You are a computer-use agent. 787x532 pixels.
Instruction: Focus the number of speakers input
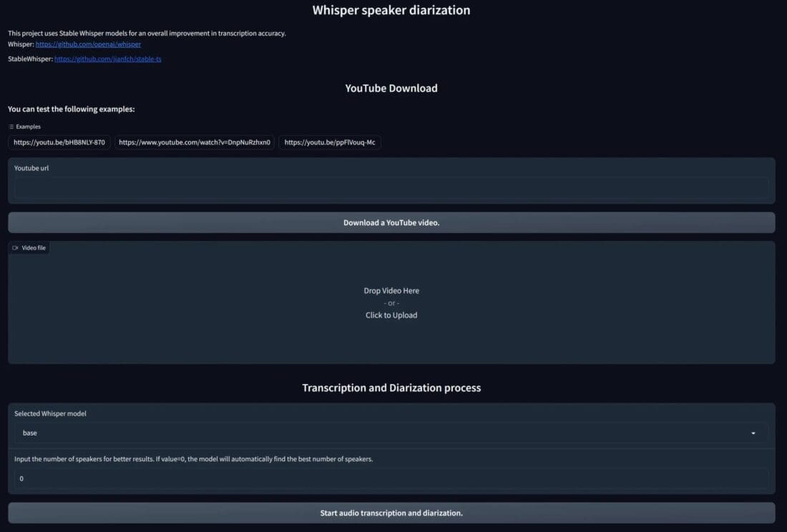[x=391, y=478]
